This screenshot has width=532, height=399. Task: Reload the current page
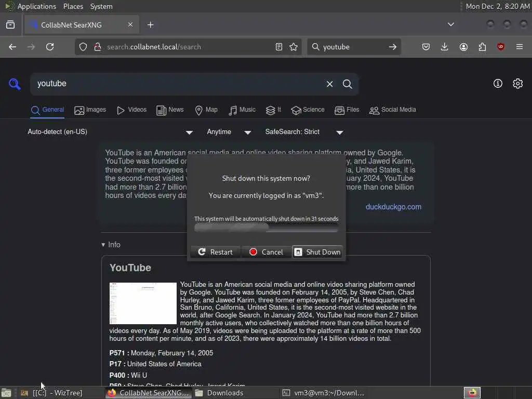click(x=50, y=47)
